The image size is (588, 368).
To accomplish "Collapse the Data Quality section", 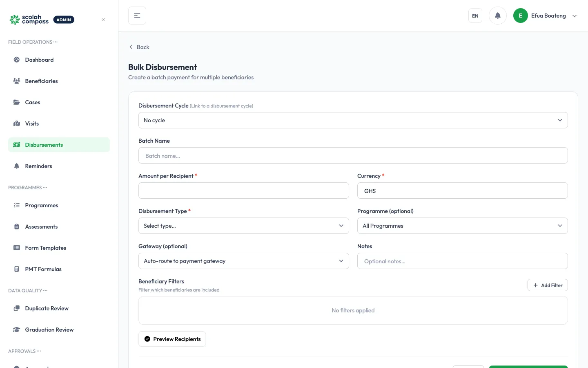I will pyautogui.click(x=28, y=291).
